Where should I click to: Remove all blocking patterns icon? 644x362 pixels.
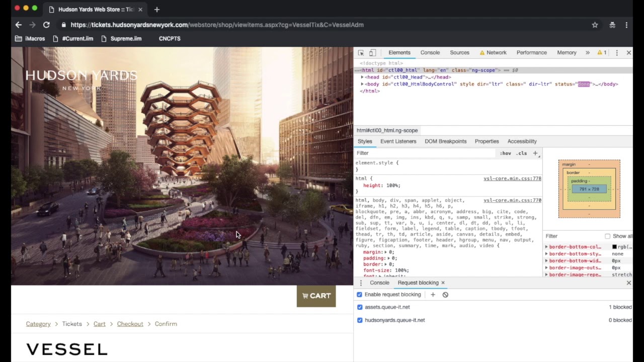(445, 295)
